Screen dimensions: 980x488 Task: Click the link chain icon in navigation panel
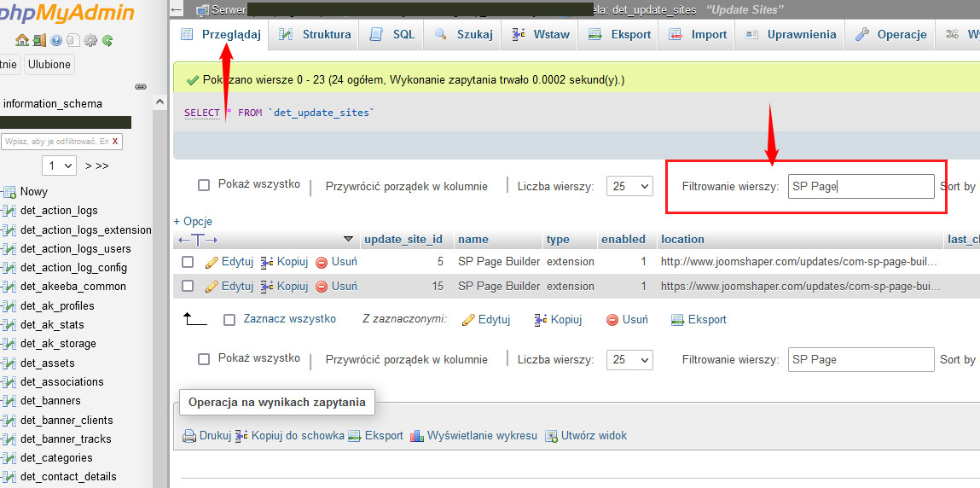pyautogui.click(x=141, y=86)
